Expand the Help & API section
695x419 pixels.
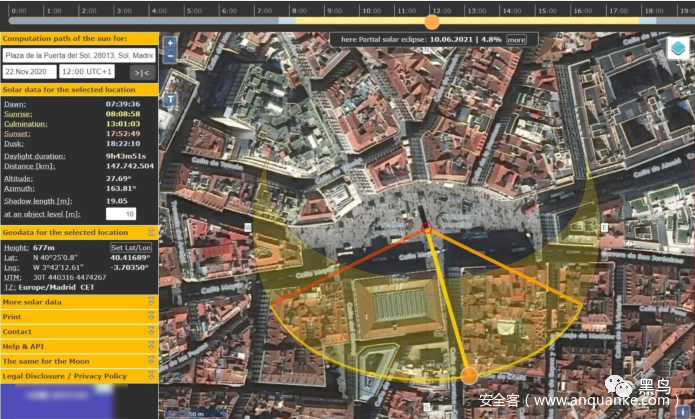click(79, 346)
